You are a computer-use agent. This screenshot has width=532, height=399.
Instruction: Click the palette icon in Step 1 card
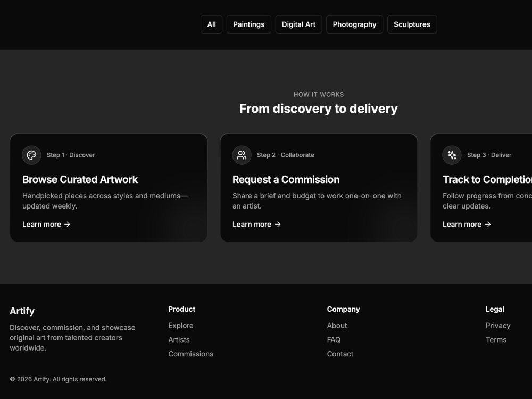click(x=31, y=155)
